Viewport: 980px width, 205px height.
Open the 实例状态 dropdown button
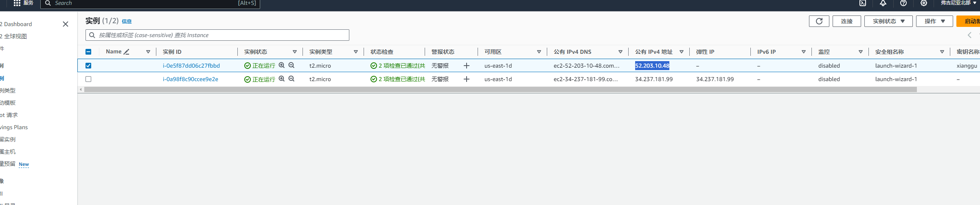889,21
